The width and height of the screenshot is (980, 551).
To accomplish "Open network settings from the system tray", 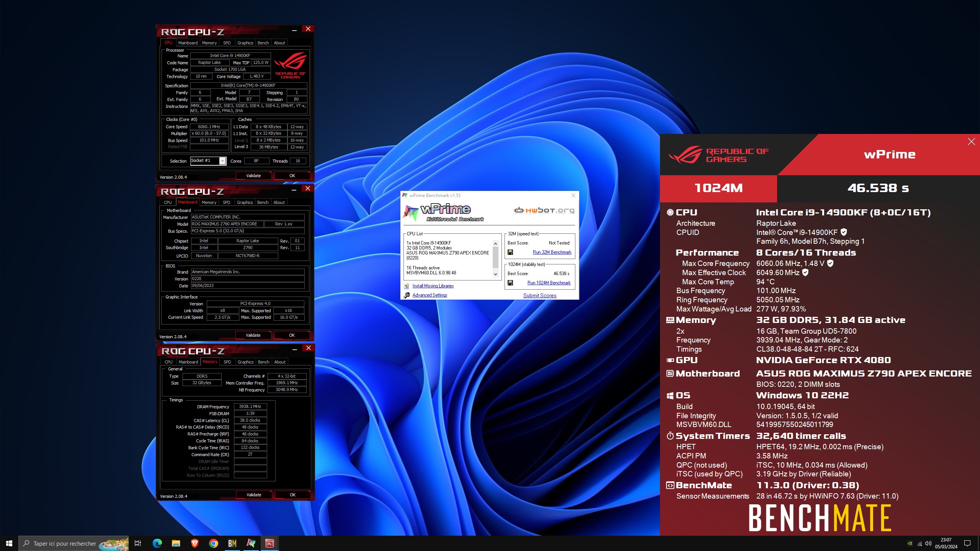I will tap(920, 543).
